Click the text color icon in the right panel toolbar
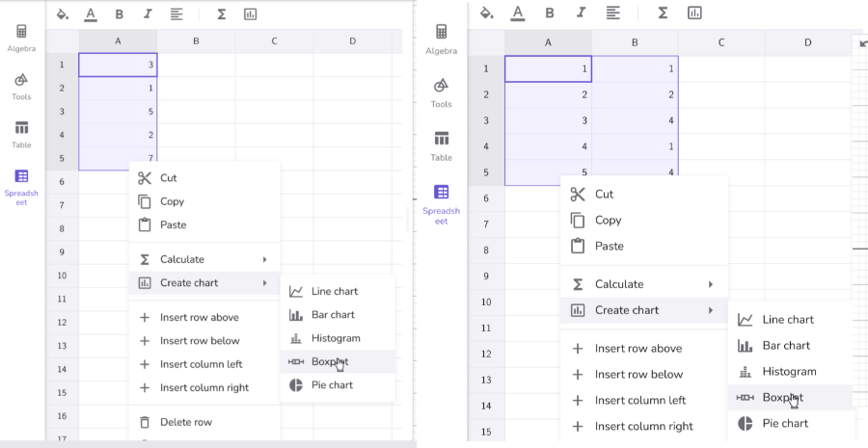Image resolution: width=868 pixels, height=448 pixels. [517, 13]
